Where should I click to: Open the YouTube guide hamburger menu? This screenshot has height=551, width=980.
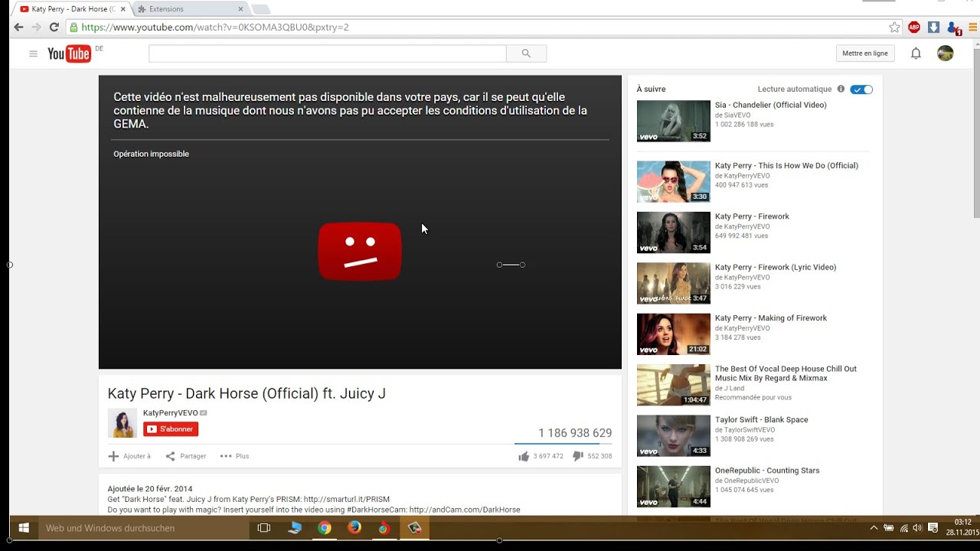click(x=33, y=54)
